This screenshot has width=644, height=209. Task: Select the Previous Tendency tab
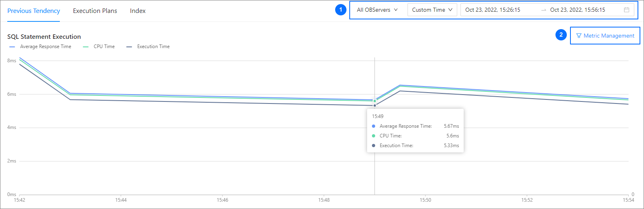tap(34, 11)
